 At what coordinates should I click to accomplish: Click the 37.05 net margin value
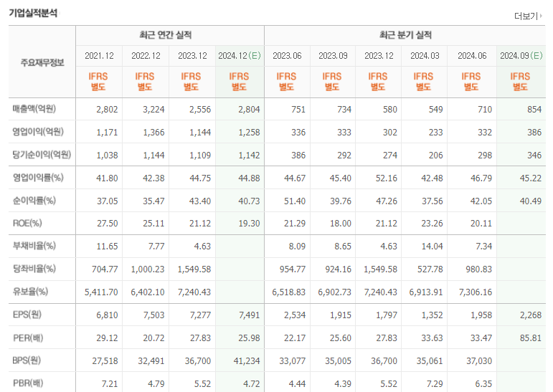tap(107, 201)
